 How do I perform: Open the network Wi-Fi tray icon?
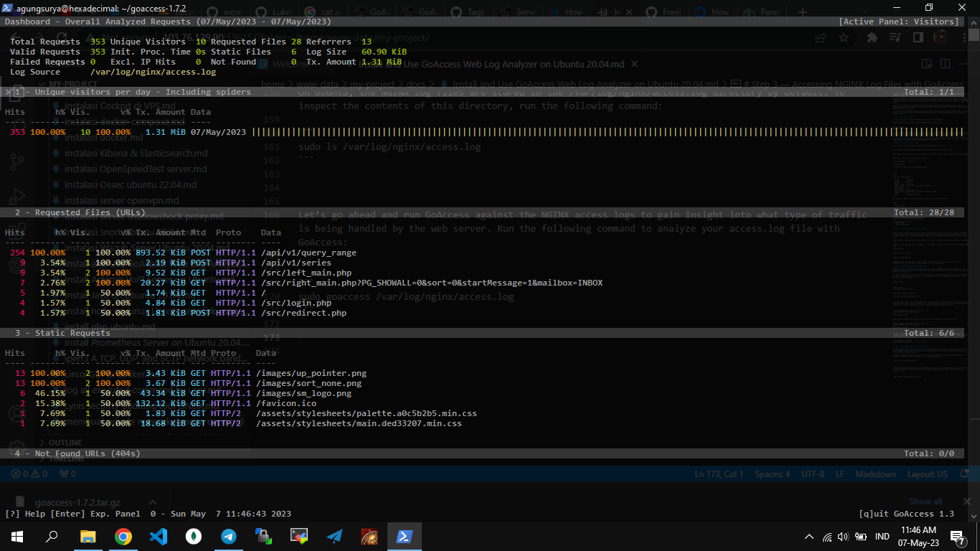(x=826, y=537)
